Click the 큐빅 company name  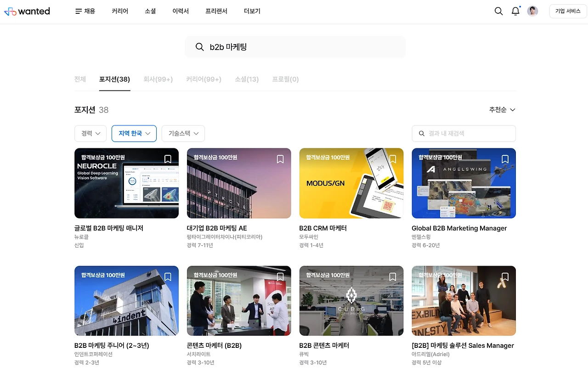click(304, 354)
